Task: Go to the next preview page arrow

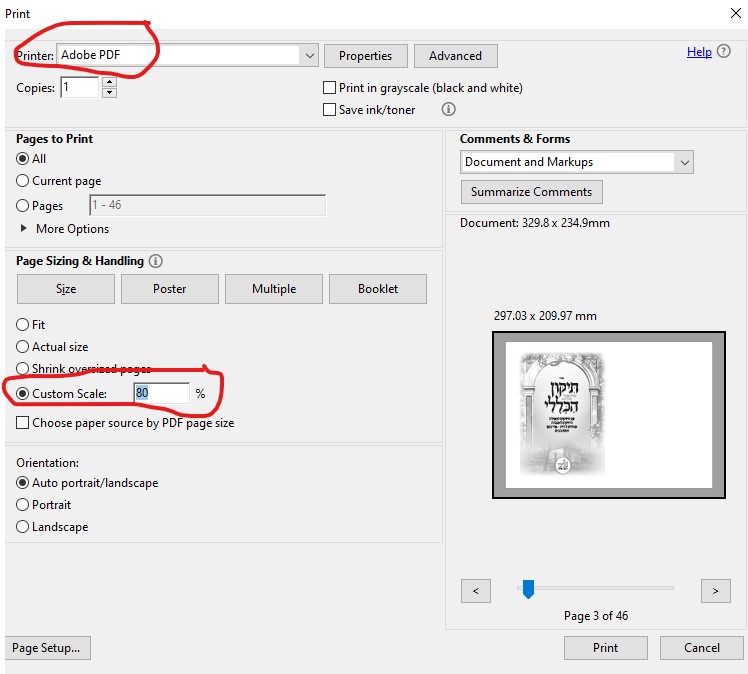Action: click(x=715, y=591)
